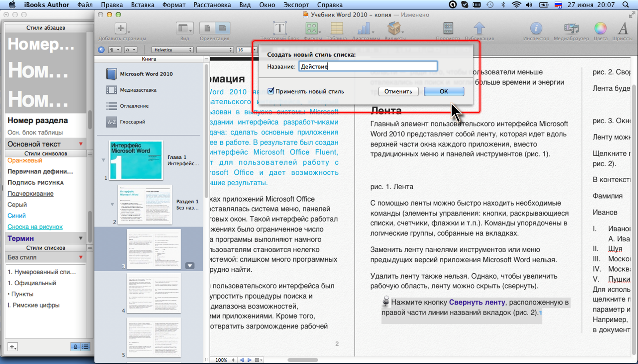The width and height of the screenshot is (638, 364).
Task: Open the Основной текст red arrow menu
Action: 81,144
